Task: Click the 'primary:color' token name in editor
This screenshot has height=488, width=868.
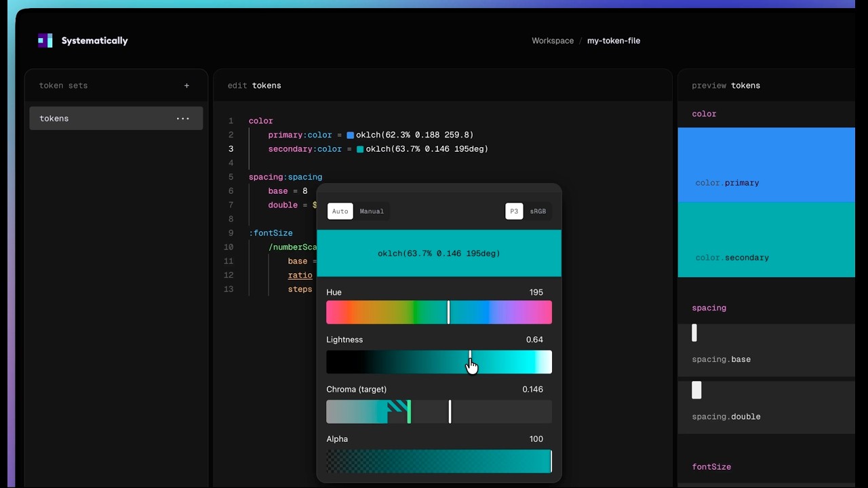Action: (300, 135)
